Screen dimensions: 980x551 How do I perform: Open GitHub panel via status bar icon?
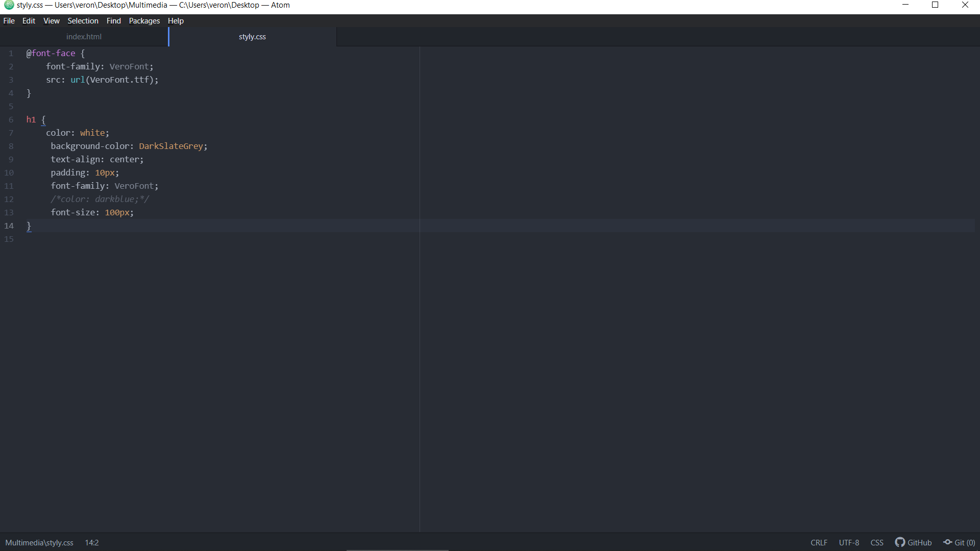coord(913,542)
